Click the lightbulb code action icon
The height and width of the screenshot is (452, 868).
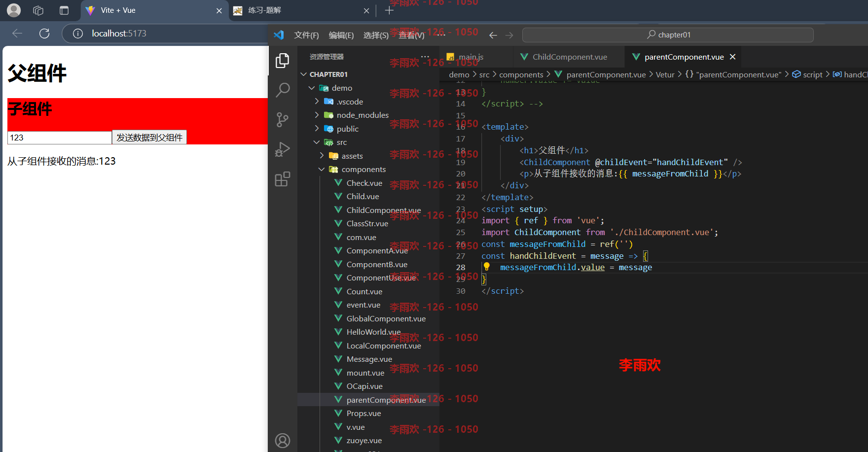point(486,267)
